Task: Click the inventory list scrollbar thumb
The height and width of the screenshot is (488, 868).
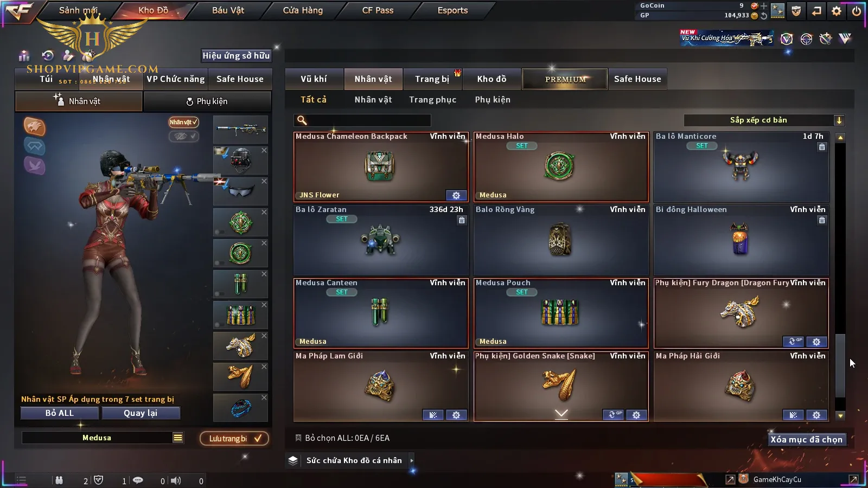Action: (840, 366)
